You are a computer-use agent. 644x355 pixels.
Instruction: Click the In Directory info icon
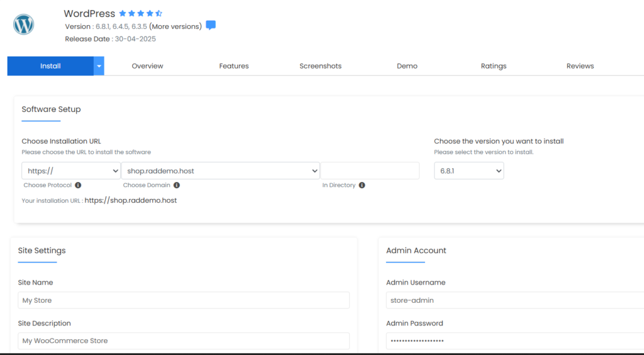click(362, 185)
